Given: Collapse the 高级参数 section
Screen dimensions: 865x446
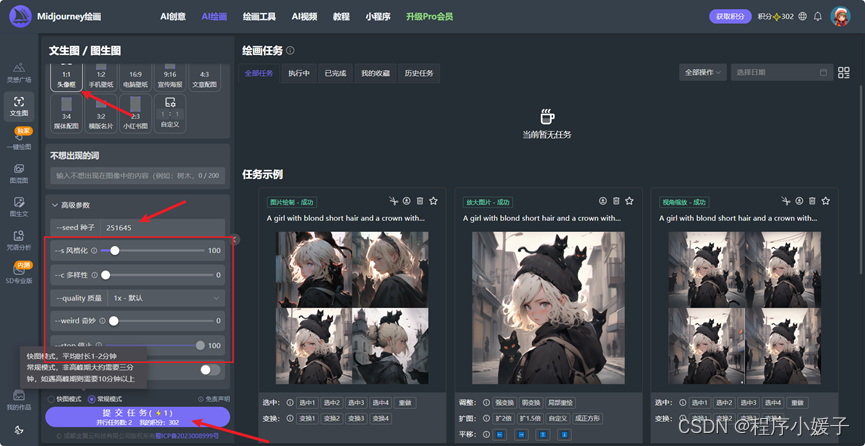Looking at the screenshot, I should coord(71,205).
